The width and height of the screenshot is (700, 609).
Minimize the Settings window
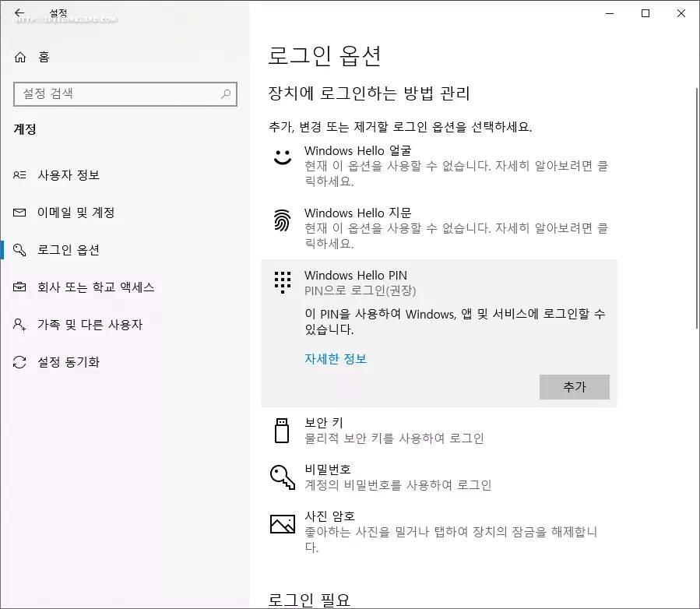610,13
